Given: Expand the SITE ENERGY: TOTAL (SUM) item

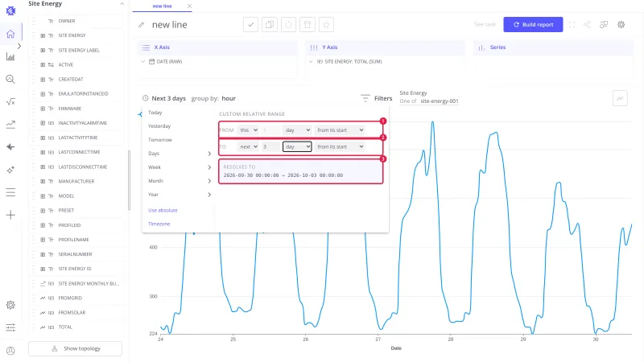Looking at the screenshot, I should click(311, 62).
